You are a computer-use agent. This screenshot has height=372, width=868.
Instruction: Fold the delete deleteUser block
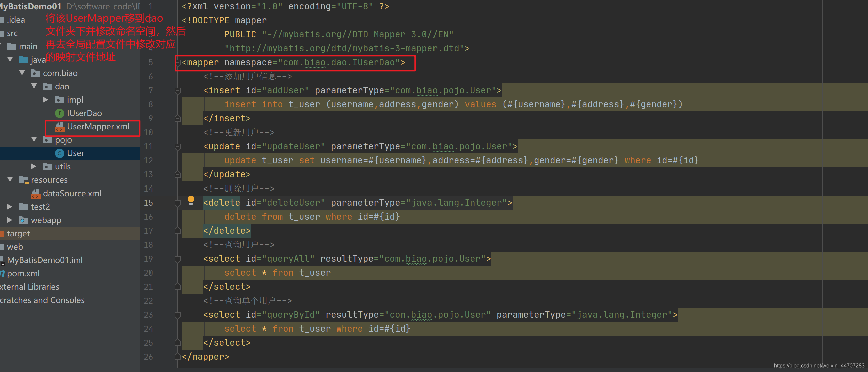pyautogui.click(x=178, y=203)
